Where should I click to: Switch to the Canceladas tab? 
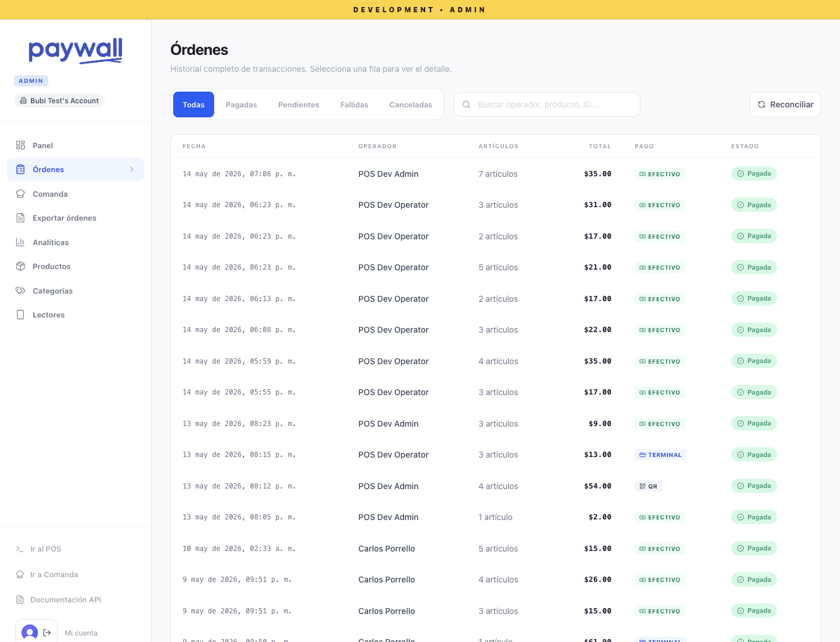click(x=411, y=104)
